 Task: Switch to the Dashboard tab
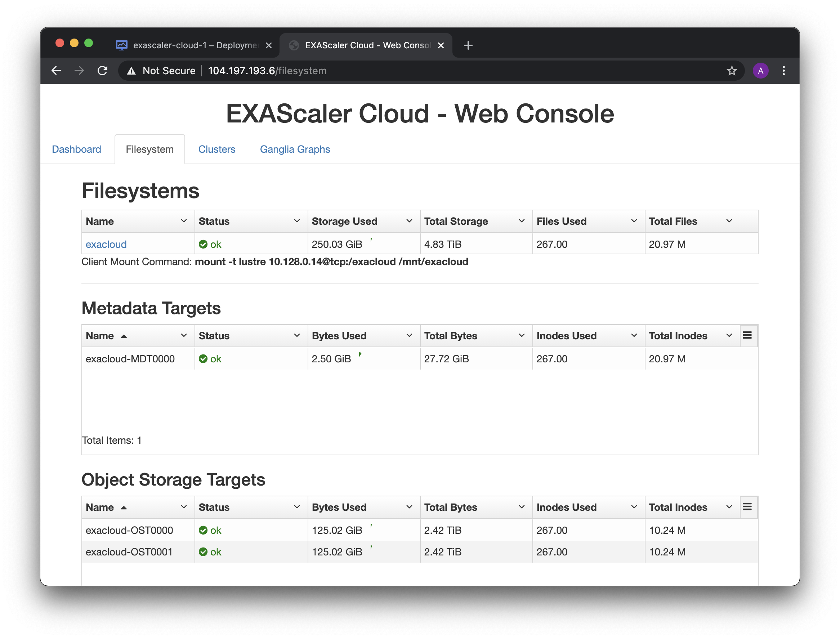click(76, 149)
